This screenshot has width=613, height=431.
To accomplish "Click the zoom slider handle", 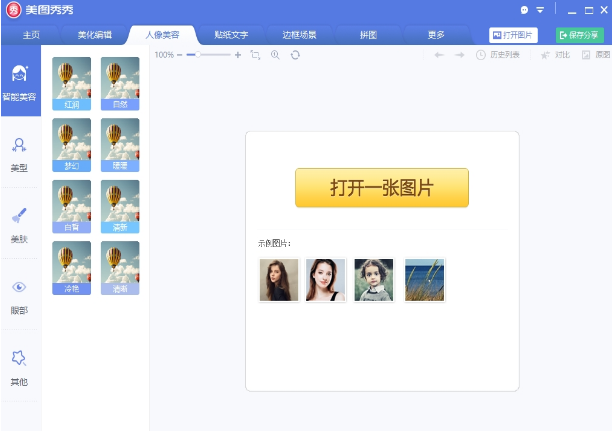I will click(198, 55).
